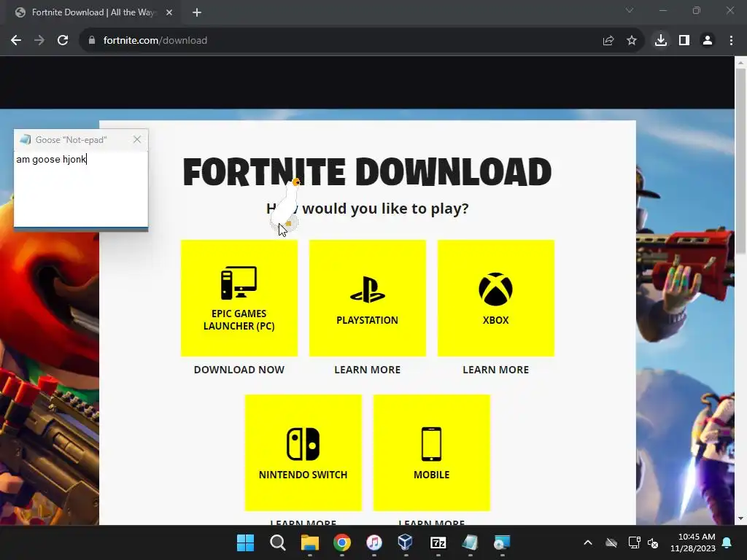Click LEARN MORE under PlayStation
747x560 pixels.
click(368, 370)
